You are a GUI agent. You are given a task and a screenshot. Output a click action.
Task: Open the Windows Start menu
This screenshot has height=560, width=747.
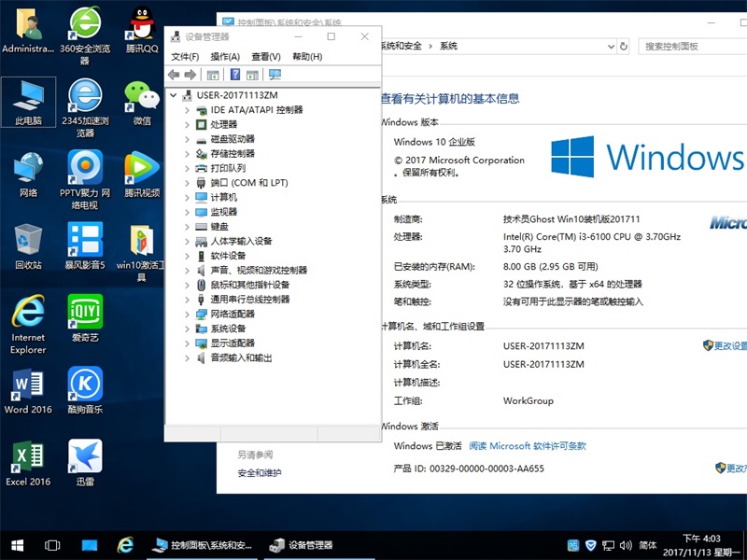point(17,545)
